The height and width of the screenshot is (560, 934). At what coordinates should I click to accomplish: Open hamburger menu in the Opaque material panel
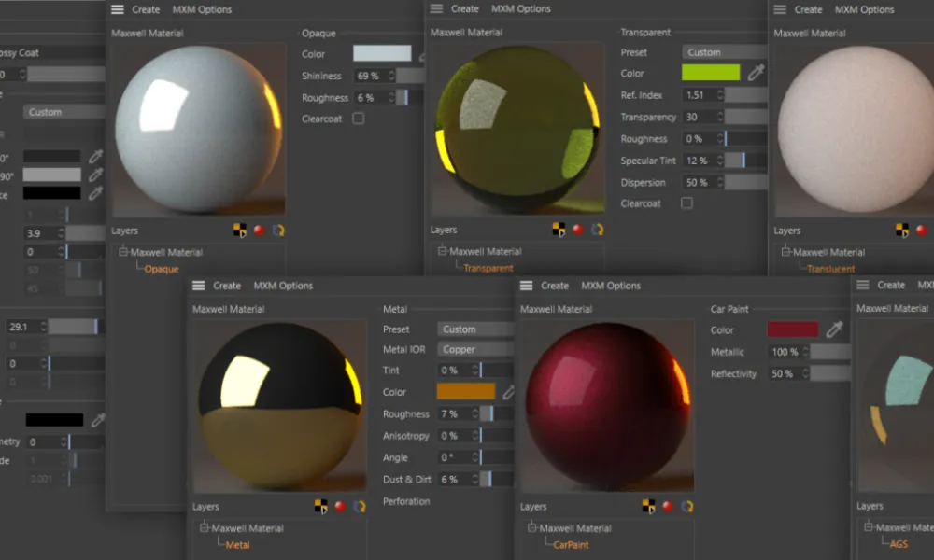pyautogui.click(x=117, y=9)
